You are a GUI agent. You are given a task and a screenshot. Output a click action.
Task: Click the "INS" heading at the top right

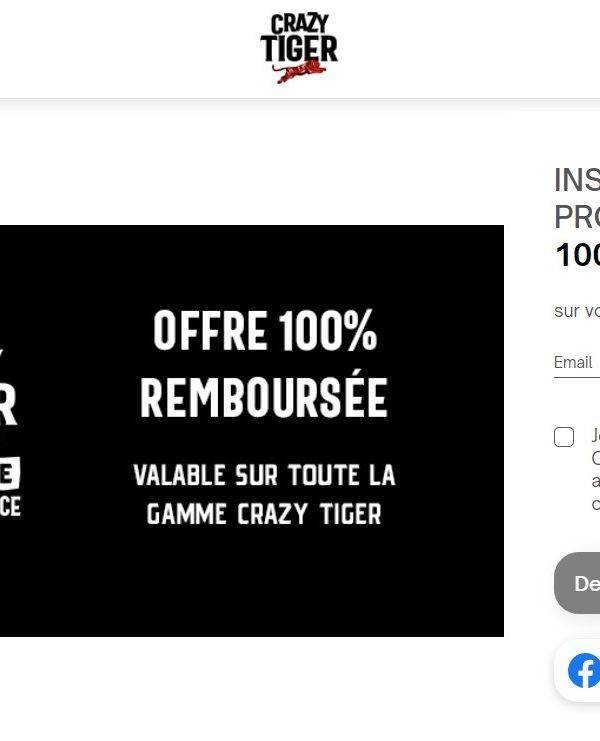click(x=577, y=180)
